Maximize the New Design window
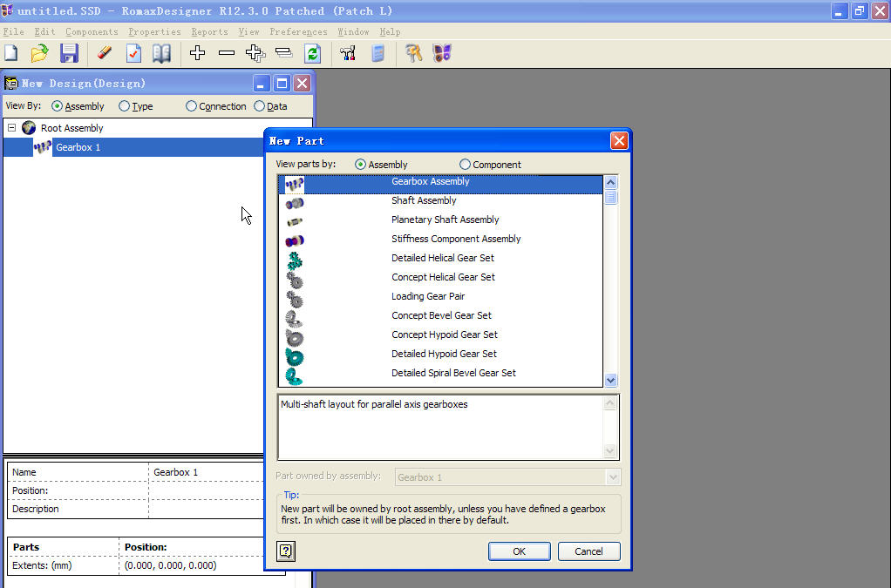Screen dimensions: 891x588 click(282, 84)
